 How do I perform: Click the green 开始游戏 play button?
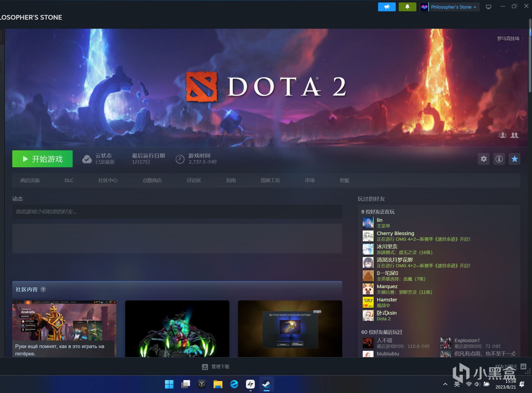42,159
